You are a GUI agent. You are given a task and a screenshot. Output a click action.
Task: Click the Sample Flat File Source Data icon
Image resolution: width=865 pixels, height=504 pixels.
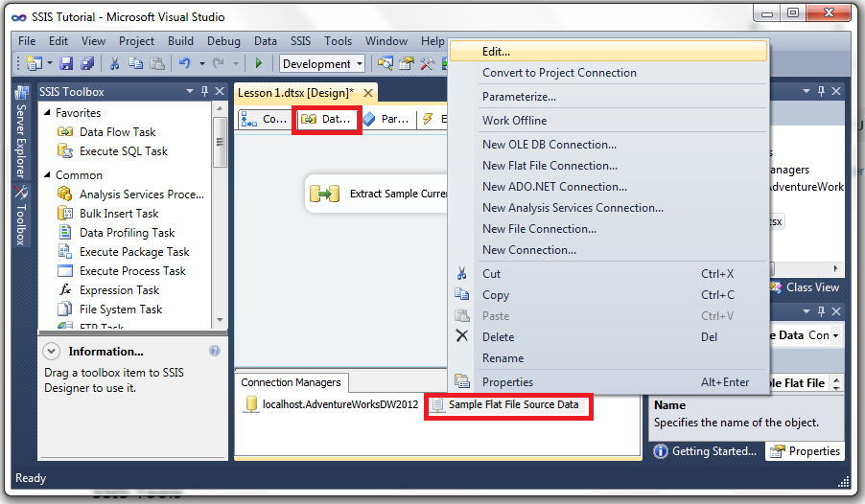coord(437,404)
